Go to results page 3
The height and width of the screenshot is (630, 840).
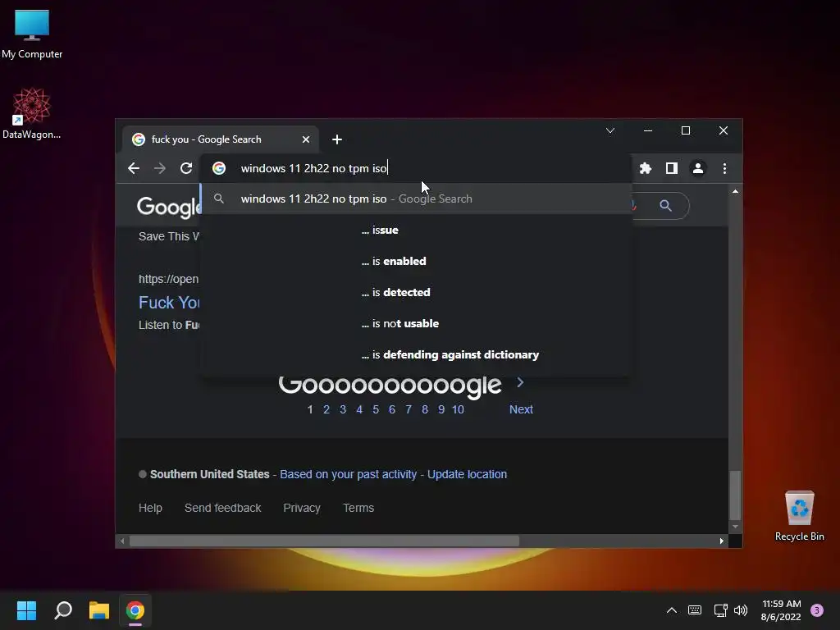pos(343,409)
